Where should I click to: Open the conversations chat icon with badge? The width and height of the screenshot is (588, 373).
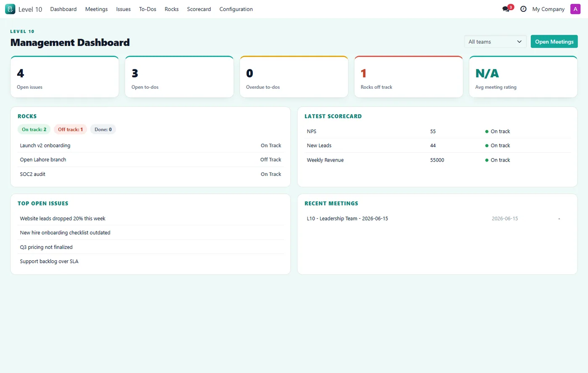click(x=507, y=8)
